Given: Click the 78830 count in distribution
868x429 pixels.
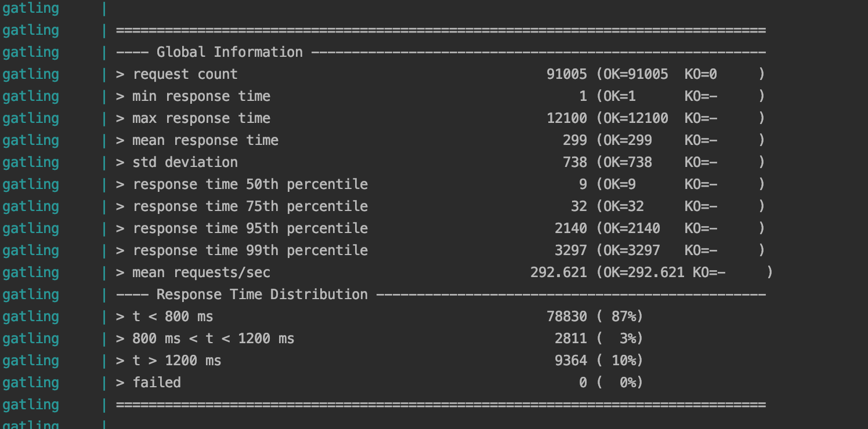Looking at the screenshot, I should [x=566, y=317].
